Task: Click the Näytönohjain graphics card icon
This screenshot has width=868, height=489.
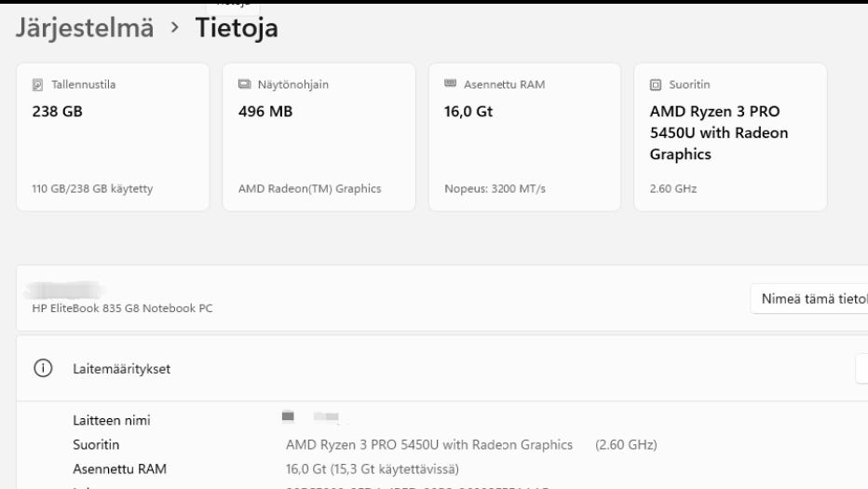Action: click(x=245, y=85)
